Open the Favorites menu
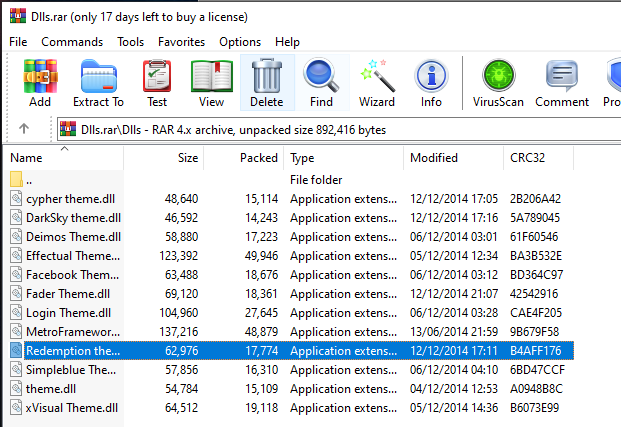Viewport: 621px width, 427px height. tap(181, 42)
